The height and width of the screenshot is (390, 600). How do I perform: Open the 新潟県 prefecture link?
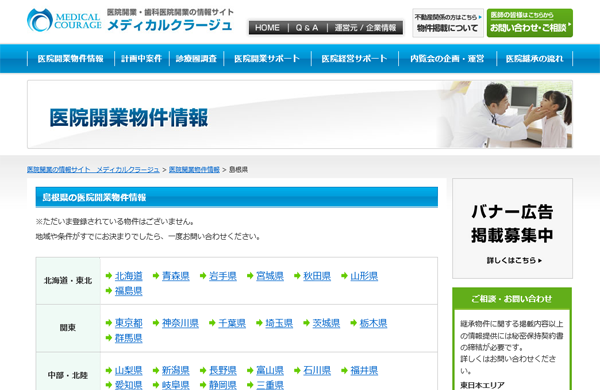[x=176, y=370]
